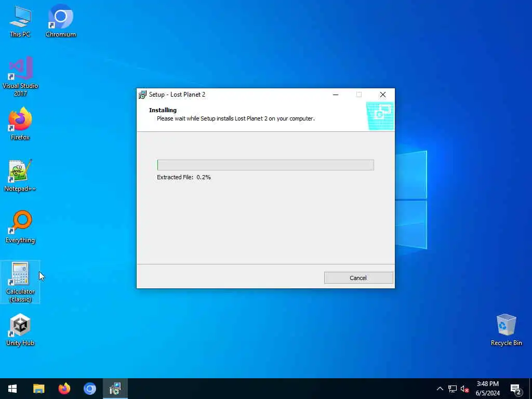Open Chromium from the taskbar
Viewport: 532px width, 399px height.
coord(90,389)
